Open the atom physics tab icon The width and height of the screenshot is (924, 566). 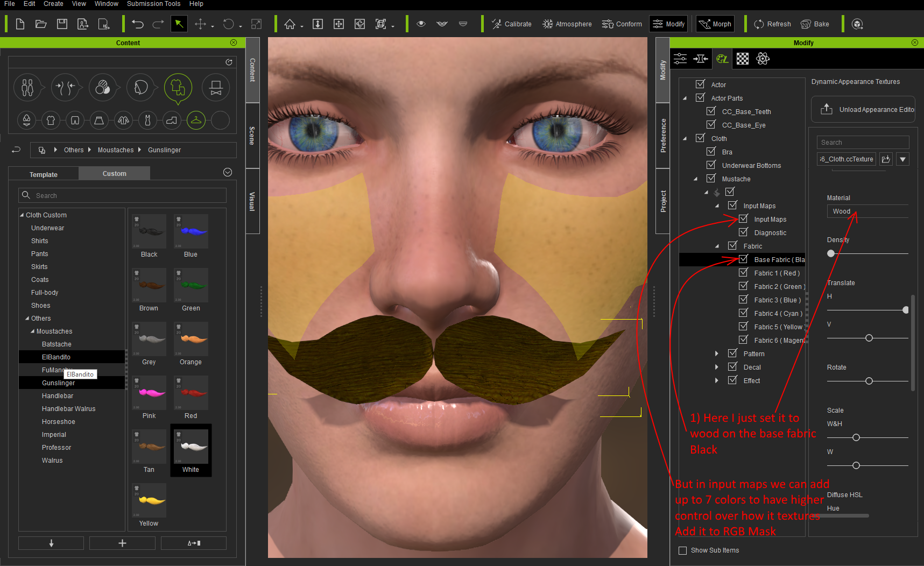[x=763, y=59]
